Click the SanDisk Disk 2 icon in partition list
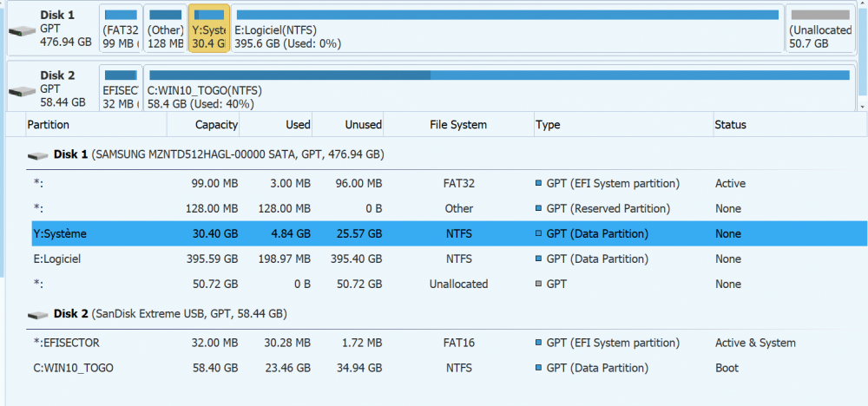This screenshot has width=868, height=406. (37, 315)
